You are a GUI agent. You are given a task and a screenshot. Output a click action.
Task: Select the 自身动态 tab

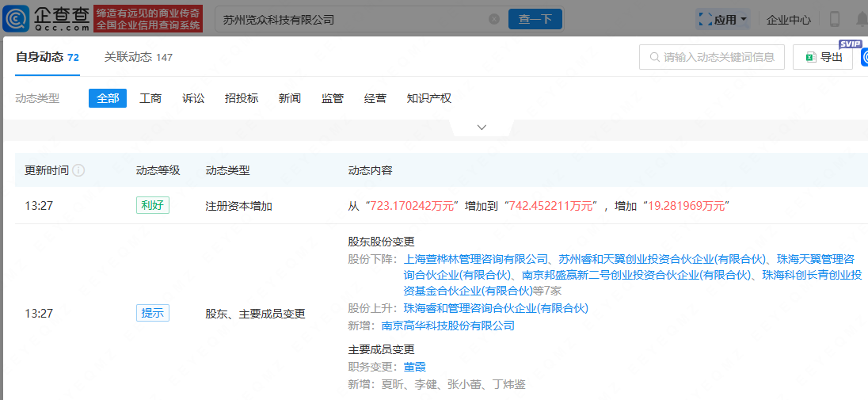click(47, 57)
